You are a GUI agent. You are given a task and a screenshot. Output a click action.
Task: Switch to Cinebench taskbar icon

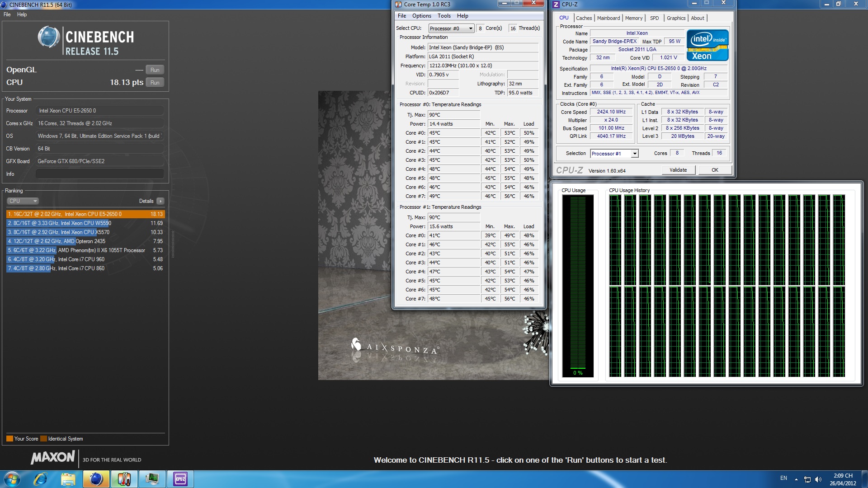(96, 479)
